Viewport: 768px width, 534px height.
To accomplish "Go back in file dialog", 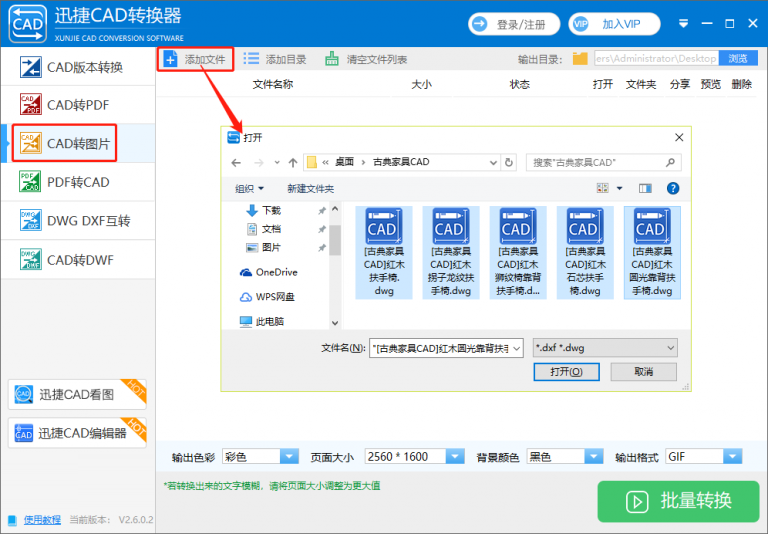I will pyautogui.click(x=236, y=163).
